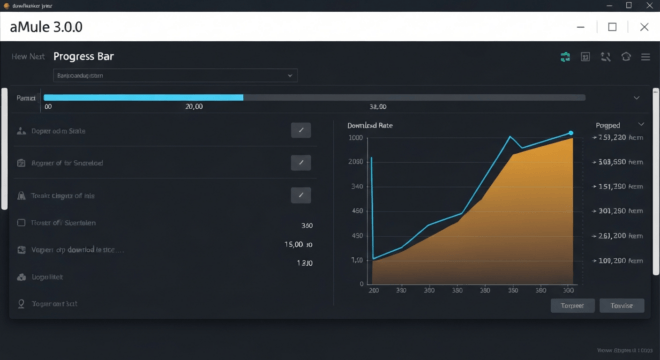
Task: Minimize the aMule 3.0.0 window
Action: click(580, 27)
